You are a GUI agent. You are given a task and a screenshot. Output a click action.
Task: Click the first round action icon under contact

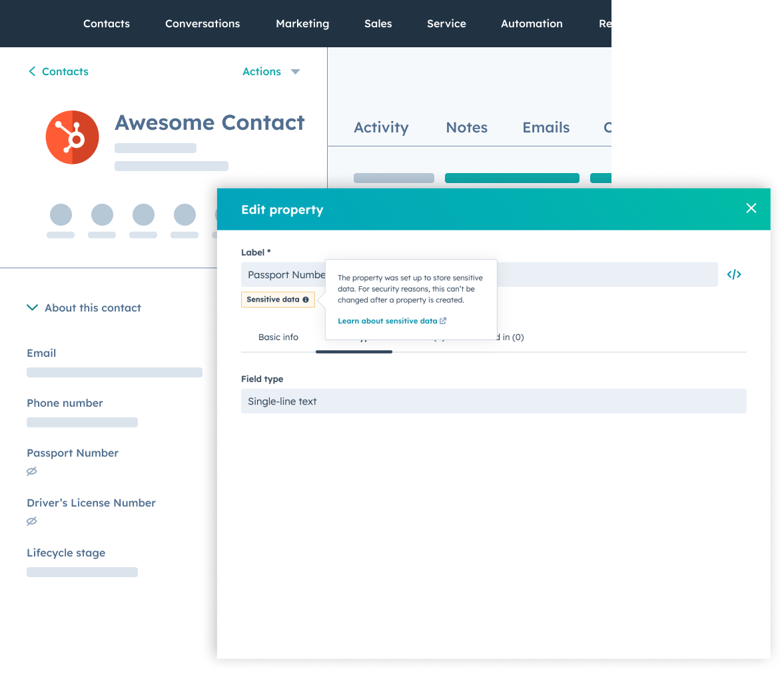click(61, 215)
